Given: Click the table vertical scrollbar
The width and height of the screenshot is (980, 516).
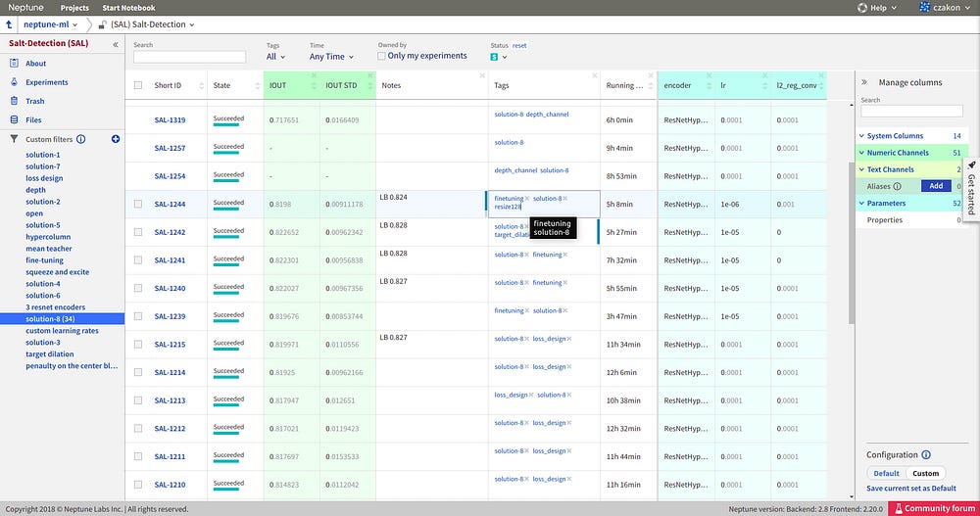Looking at the screenshot, I should coord(851,244).
